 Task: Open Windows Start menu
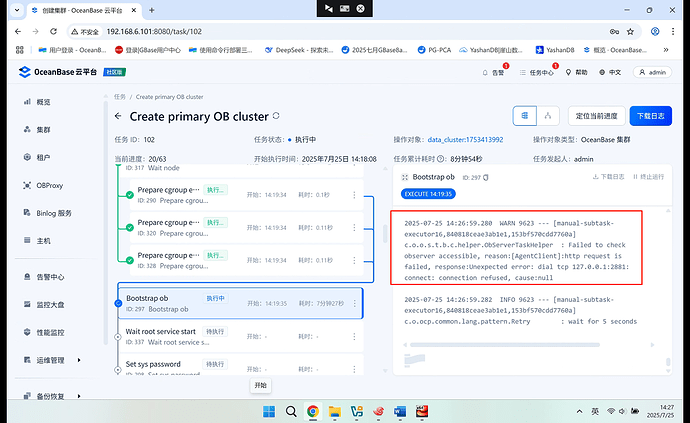tap(269, 412)
